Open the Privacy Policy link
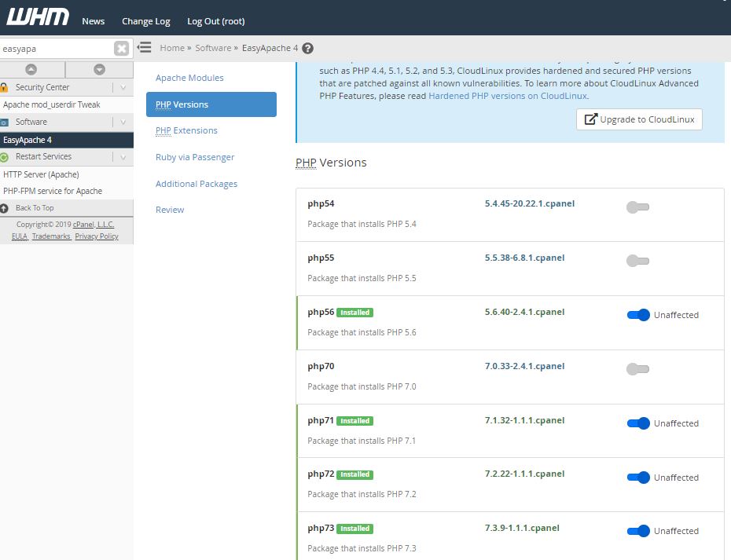The image size is (731, 560). click(97, 236)
